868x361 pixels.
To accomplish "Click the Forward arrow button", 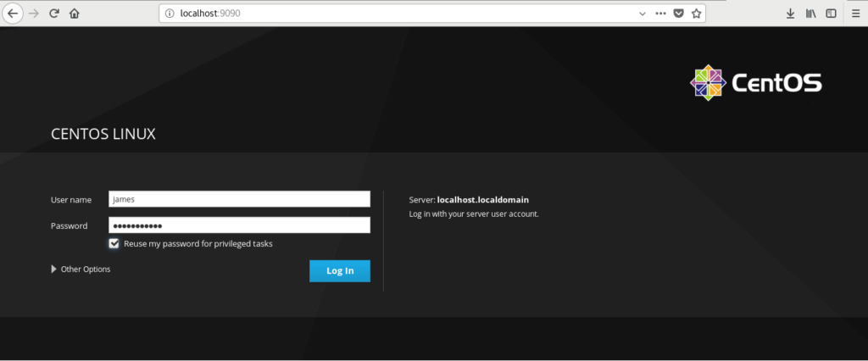I will pos(34,14).
